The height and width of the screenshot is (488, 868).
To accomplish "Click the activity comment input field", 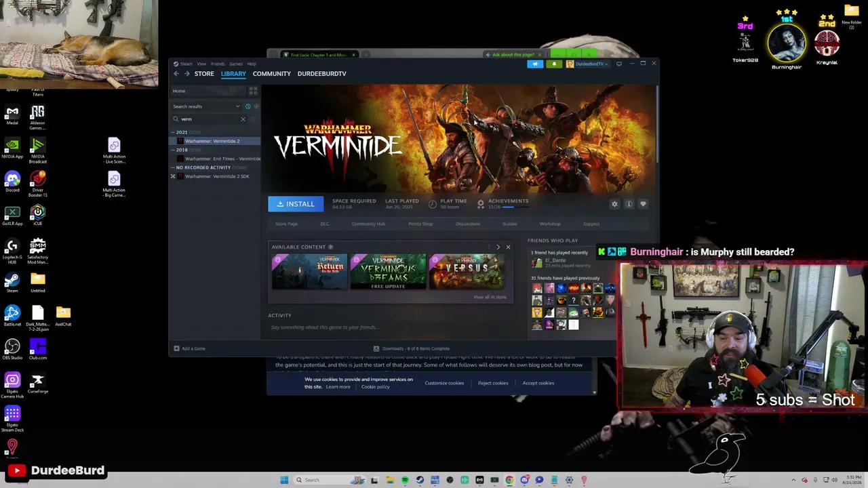I will point(390,327).
